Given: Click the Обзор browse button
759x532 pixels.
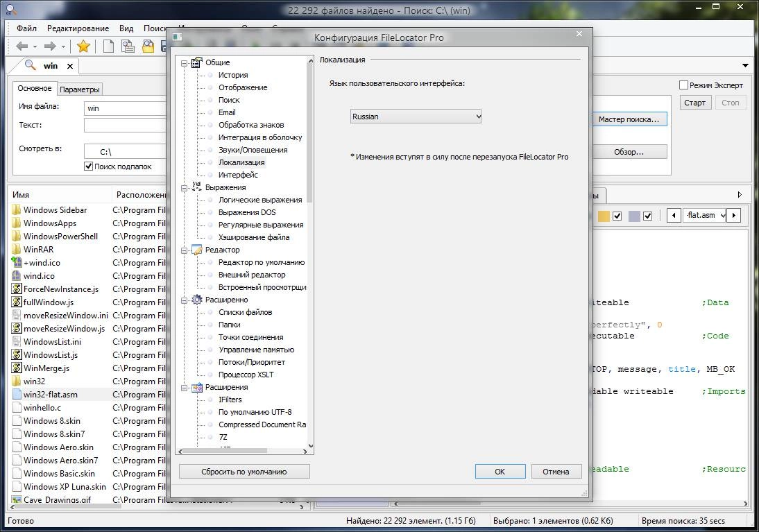Looking at the screenshot, I should coord(629,151).
